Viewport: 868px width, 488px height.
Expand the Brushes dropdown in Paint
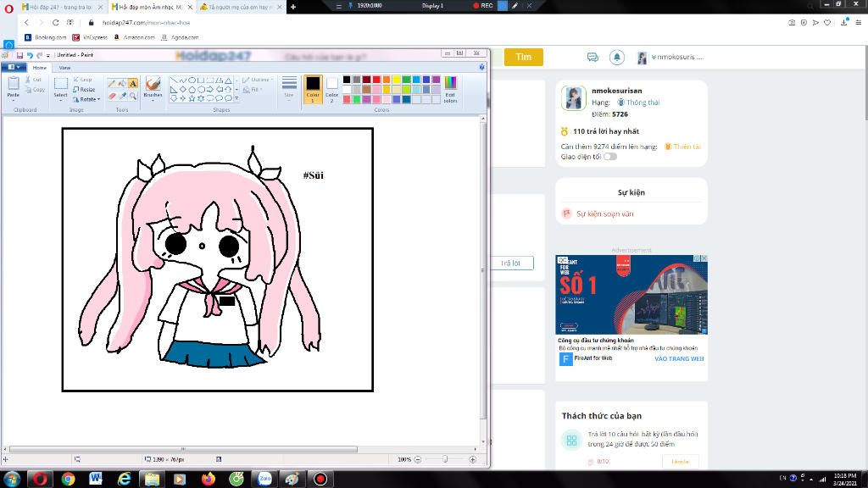pos(153,100)
